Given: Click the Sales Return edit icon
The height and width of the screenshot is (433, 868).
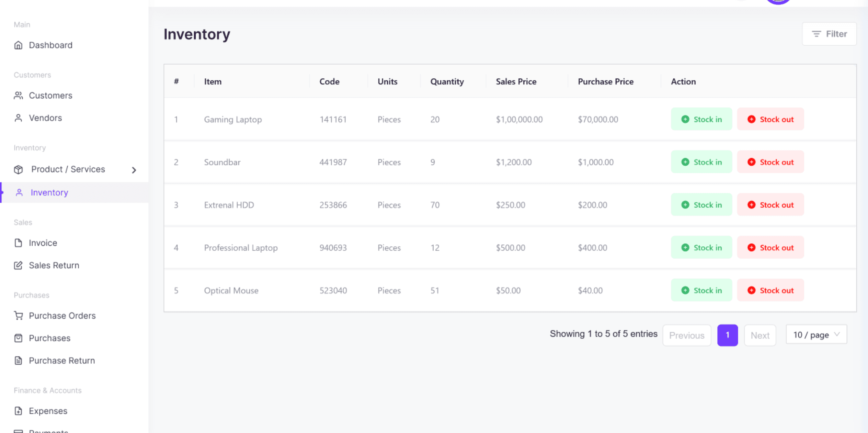Looking at the screenshot, I should pyautogui.click(x=18, y=265).
